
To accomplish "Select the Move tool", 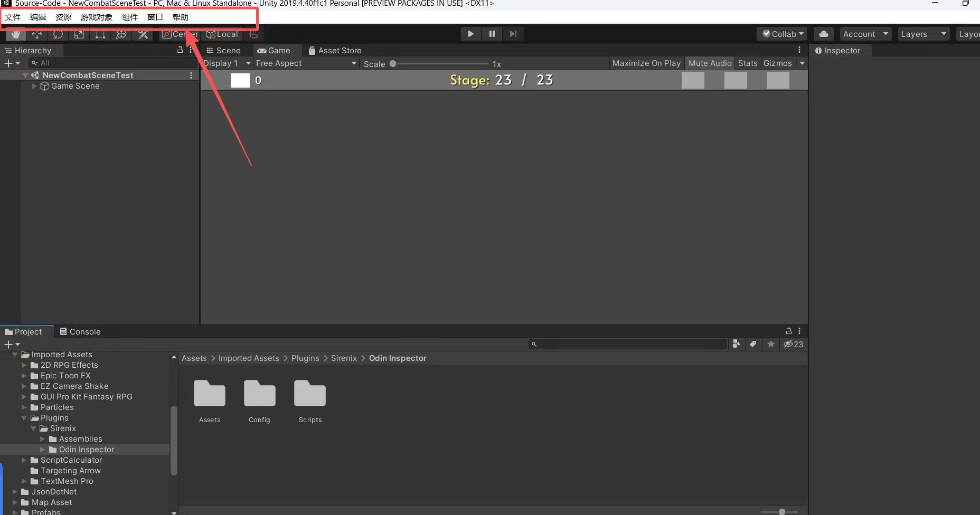I will pos(37,34).
